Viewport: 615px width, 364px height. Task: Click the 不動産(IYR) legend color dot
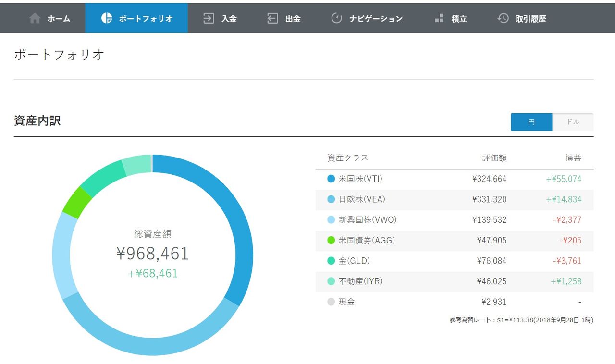click(331, 281)
